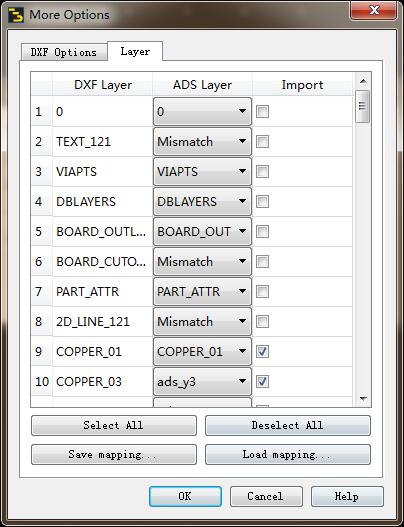Click the DXF Layer column header
Viewport: 404px width, 527px height.
click(103, 85)
